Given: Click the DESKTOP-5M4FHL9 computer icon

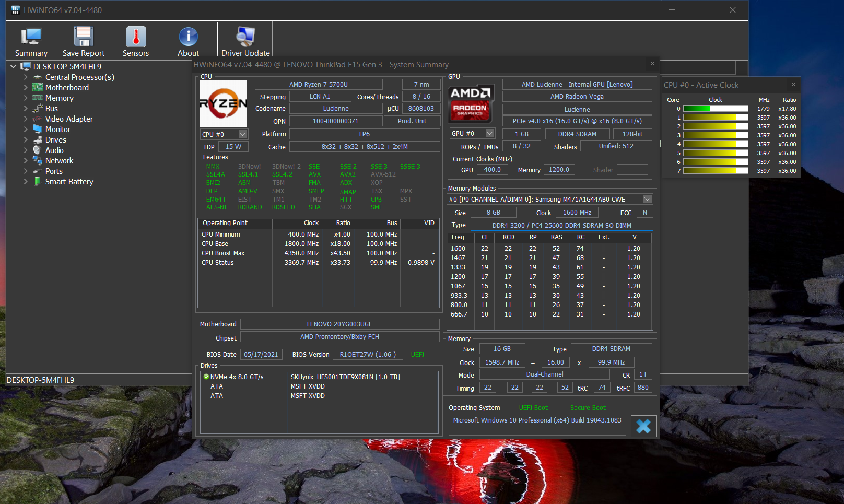Looking at the screenshot, I should pyautogui.click(x=26, y=66).
